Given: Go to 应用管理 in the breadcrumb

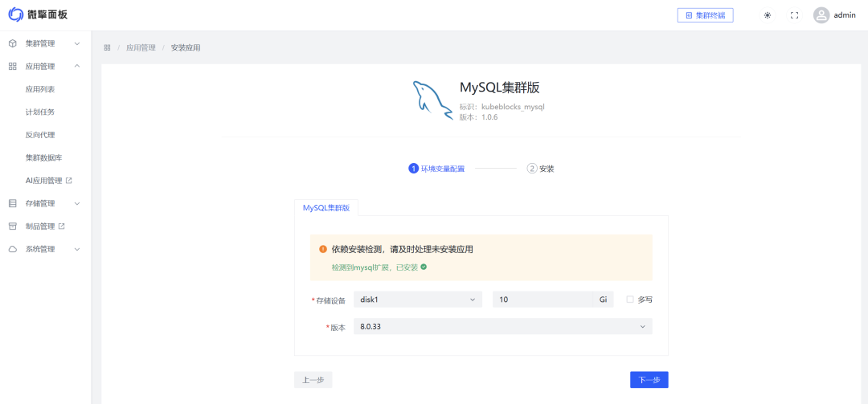Looking at the screenshot, I should [141, 47].
